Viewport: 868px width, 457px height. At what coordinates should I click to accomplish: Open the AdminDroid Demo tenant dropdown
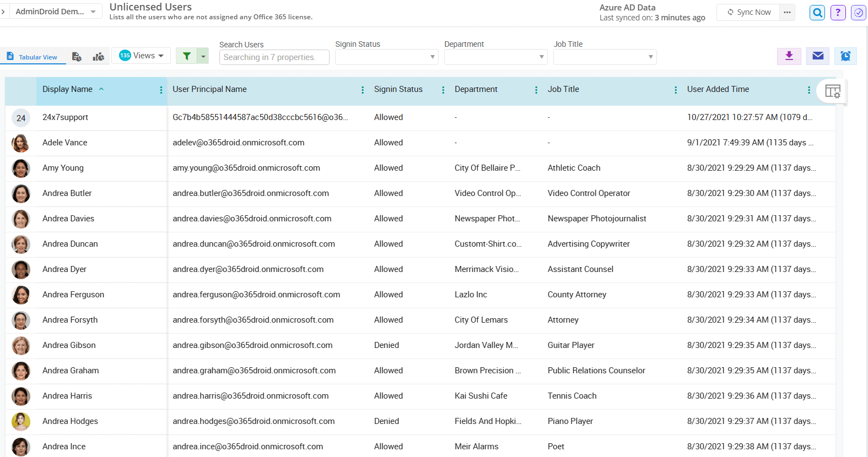point(55,12)
